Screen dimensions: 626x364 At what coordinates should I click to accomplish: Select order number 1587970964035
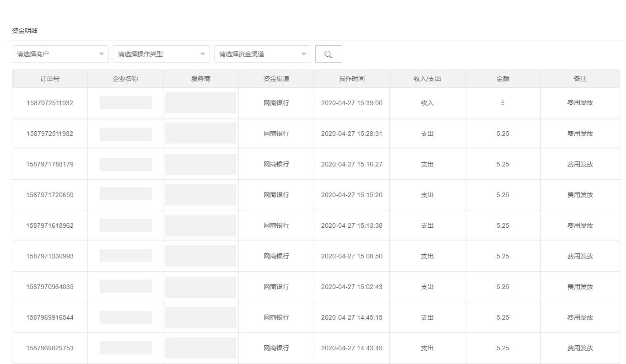click(x=50, y=287)
